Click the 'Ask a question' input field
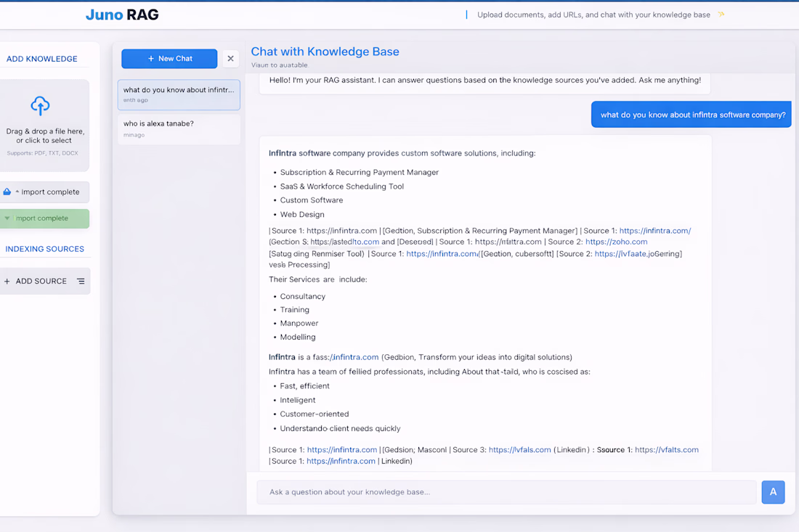This screenshot has height=532, width=799. 506,492
